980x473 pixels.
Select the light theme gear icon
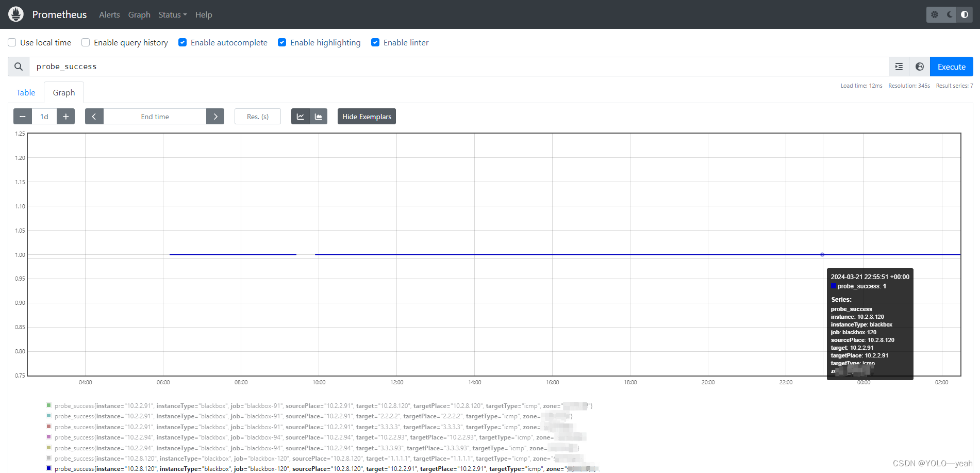(x=935, y=14)
